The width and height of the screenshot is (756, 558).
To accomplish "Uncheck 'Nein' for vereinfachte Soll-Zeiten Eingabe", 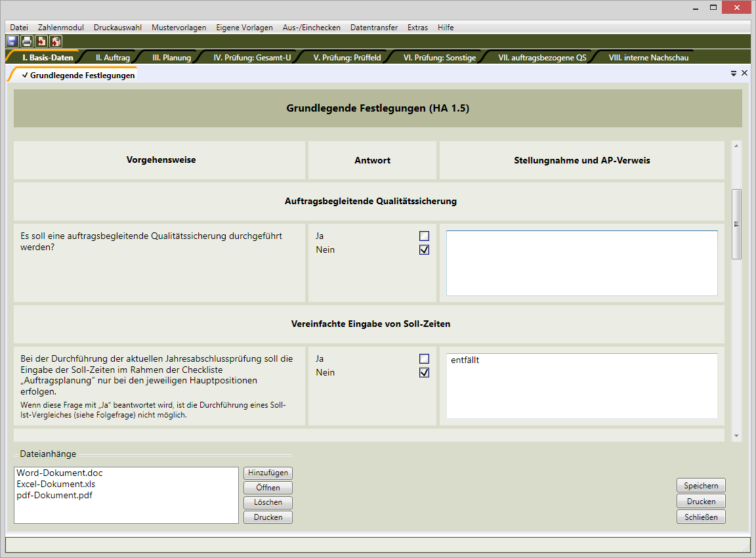I will 424,372.
